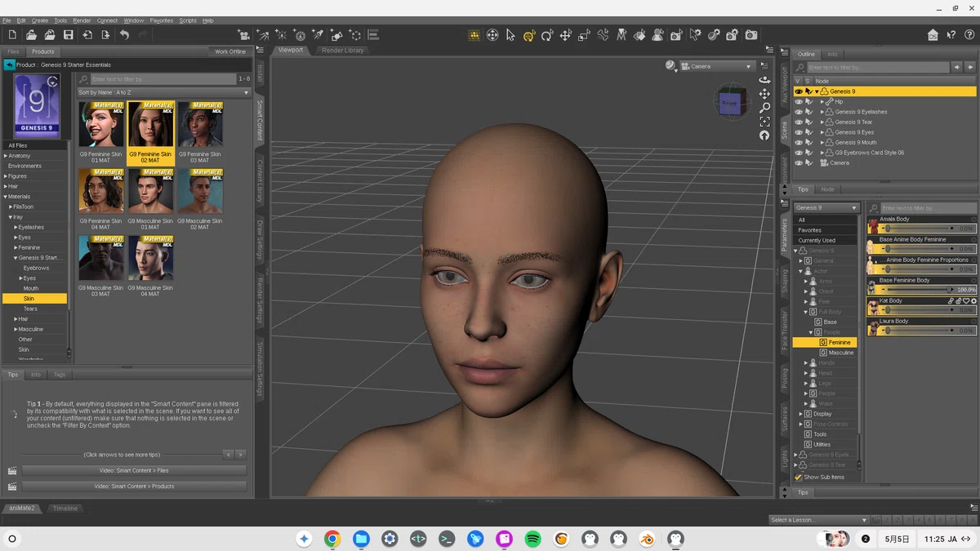Viewport: 980px width, 551px height.
Task: Open the DAZ home page icon
Action: pyautogui.click(x=933, y=35)
